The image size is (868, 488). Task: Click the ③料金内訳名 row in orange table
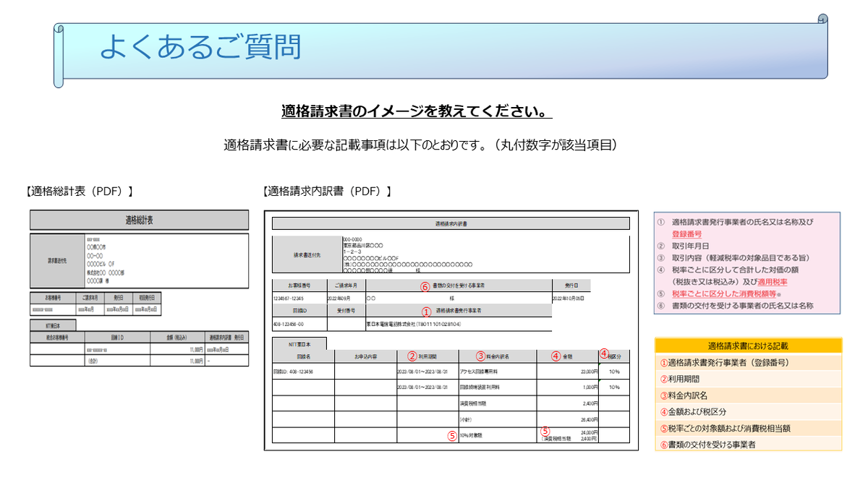tap(748, 395)
